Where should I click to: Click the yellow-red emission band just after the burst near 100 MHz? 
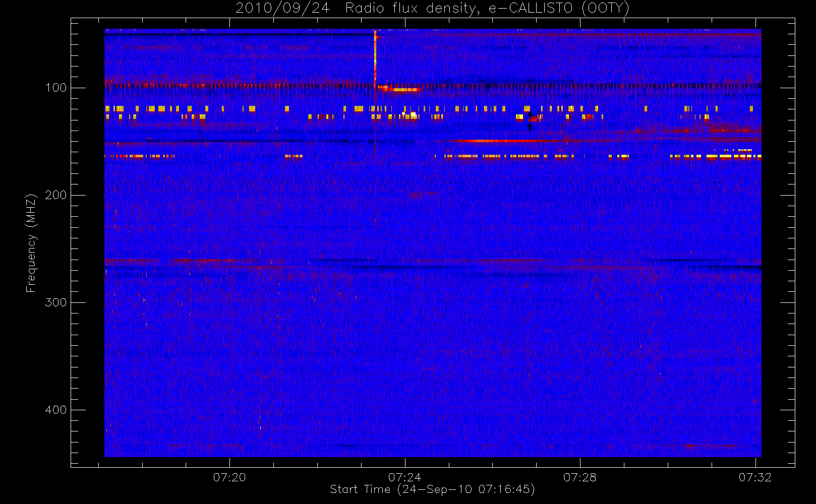[x=398, y=89]
